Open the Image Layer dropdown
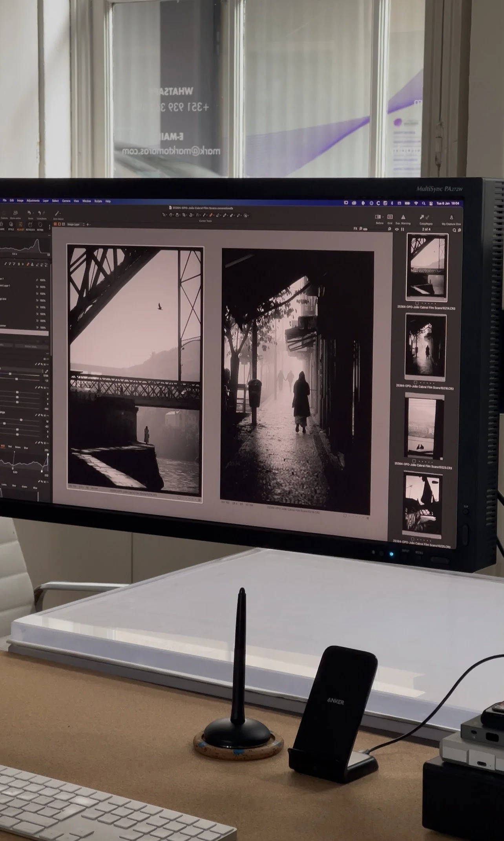Viewport: 504px width, 841px height. coord(75,224)
